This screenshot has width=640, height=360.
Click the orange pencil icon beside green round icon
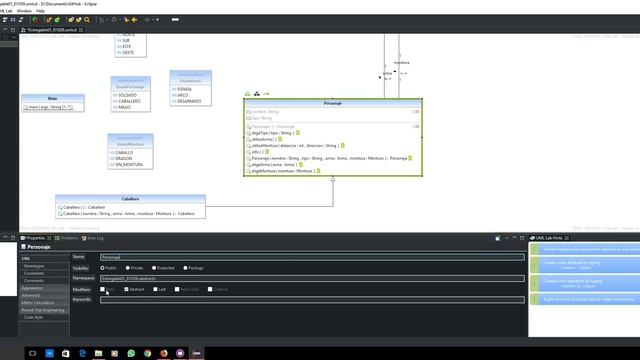49,20
